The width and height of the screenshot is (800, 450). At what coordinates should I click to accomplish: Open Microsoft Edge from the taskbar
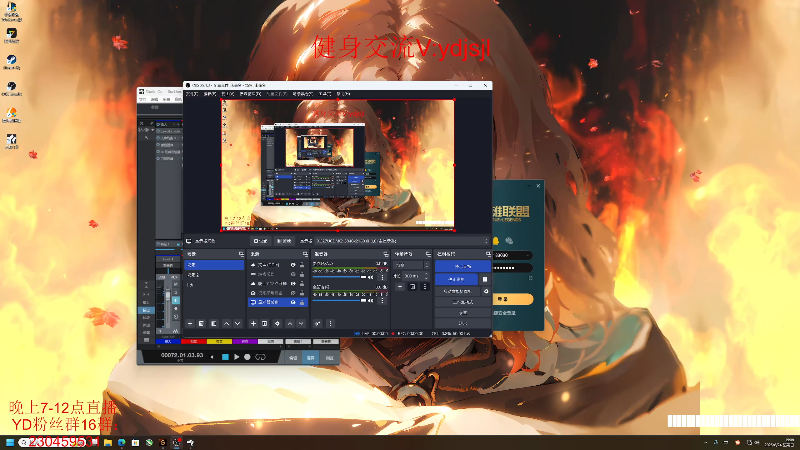pyautogui.click(x=121, y=442)
